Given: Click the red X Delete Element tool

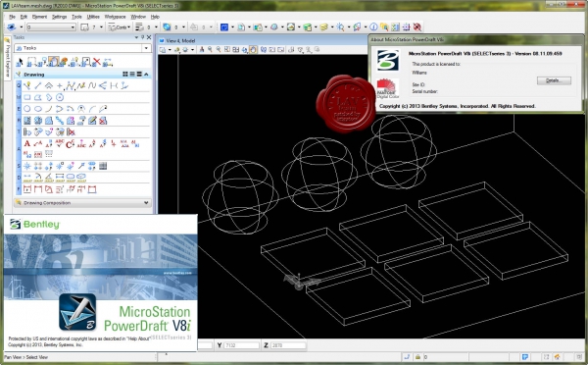Looking at the screenshot, I should pyautogui.click(x=96, y=62).
